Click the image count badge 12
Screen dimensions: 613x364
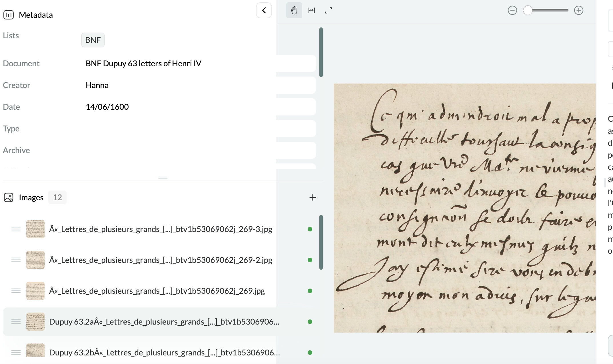tap(57, 197)
